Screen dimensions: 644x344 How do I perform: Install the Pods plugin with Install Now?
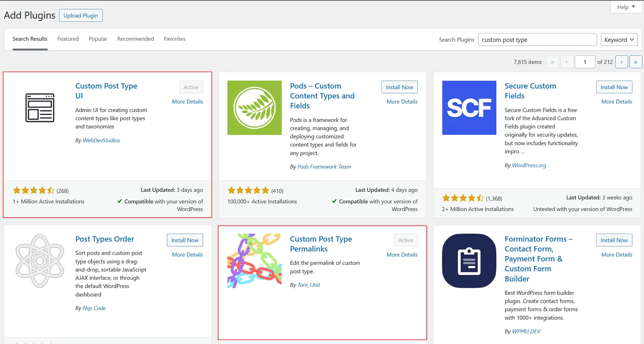click(x=399, y=87)
